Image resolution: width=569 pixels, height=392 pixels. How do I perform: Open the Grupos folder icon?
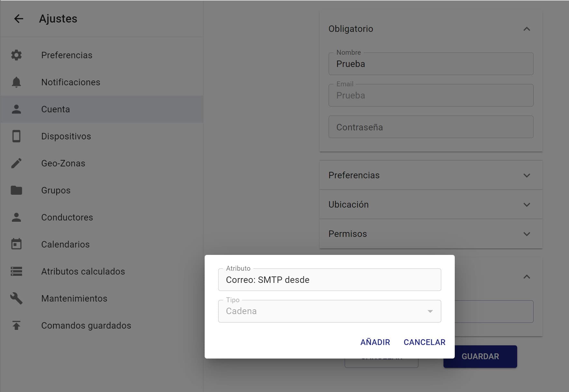(x=16, y=190)
